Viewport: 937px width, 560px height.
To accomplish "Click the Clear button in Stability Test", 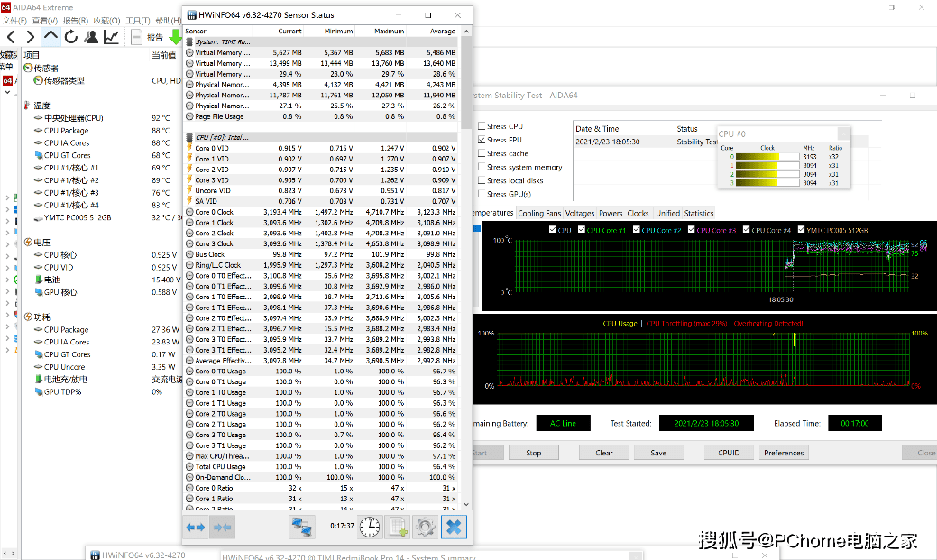I will (604, 453).
